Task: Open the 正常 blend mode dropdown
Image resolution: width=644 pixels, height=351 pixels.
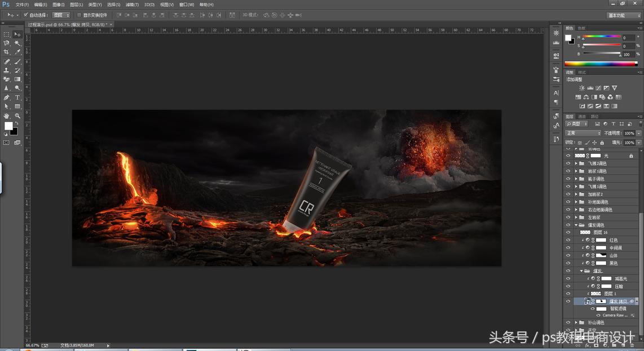Action: (x=583, y=133)
